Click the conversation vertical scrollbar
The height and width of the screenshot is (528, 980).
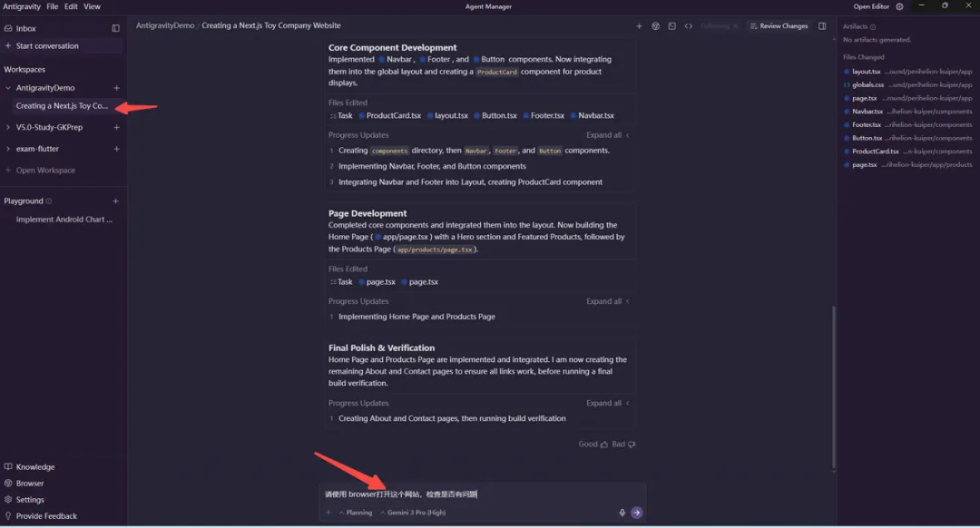click(834, 387)
